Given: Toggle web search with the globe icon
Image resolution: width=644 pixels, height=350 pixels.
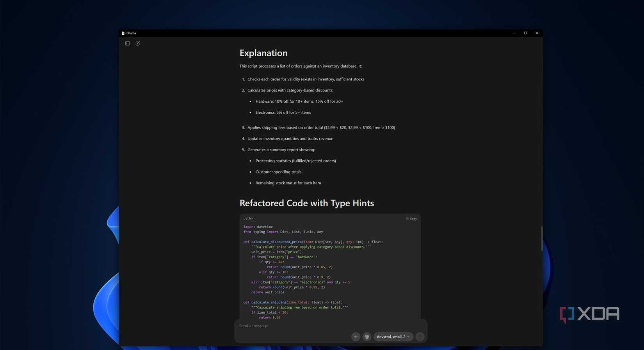Looking at the screenshot, I should click(367, 337).
